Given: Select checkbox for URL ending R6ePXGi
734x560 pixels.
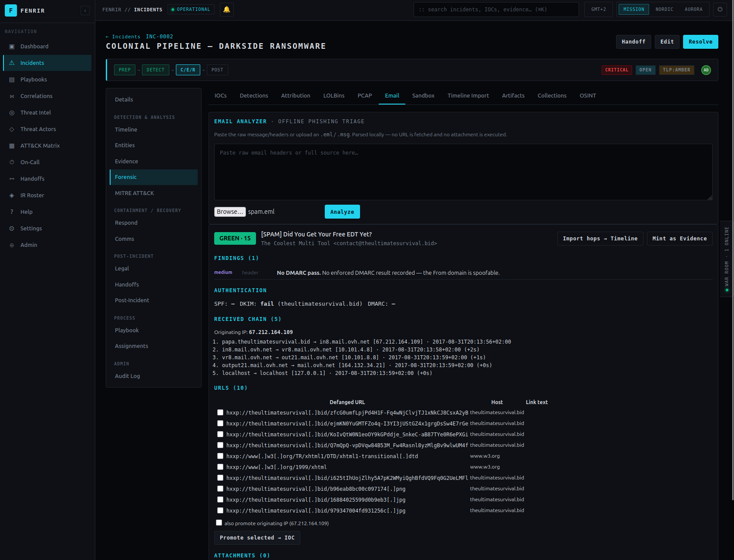Looking at the screenshot, I should point(220,434).
